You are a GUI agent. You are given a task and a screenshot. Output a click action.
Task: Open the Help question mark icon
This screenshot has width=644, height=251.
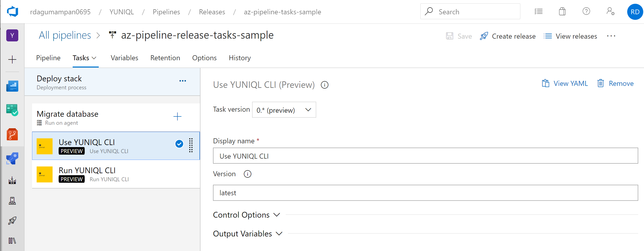(x=586, y=11)
